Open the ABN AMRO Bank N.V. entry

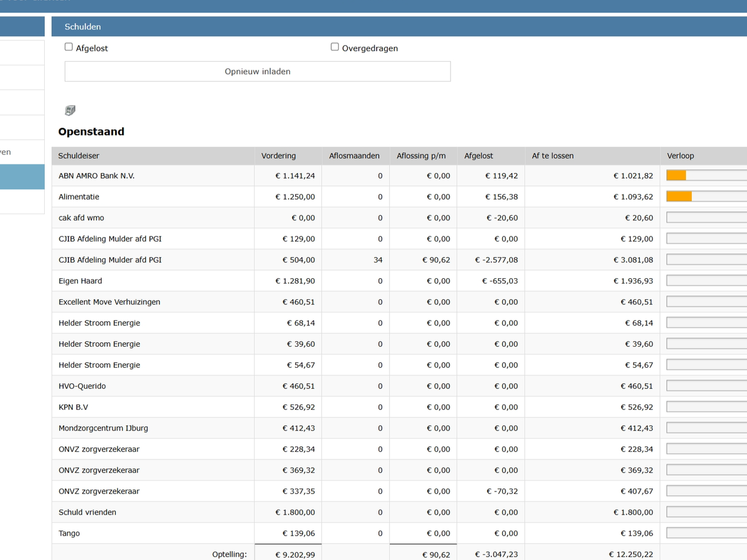tap(96, 176)
